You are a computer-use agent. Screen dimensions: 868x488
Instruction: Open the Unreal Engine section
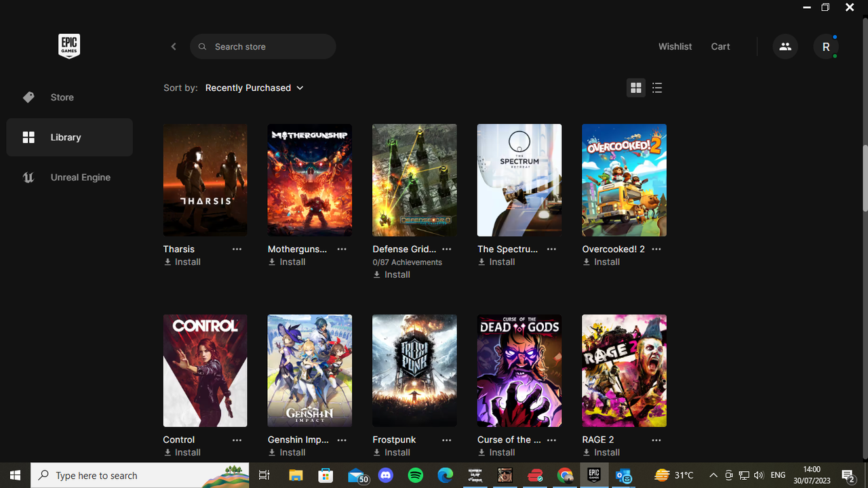(69, 178)
